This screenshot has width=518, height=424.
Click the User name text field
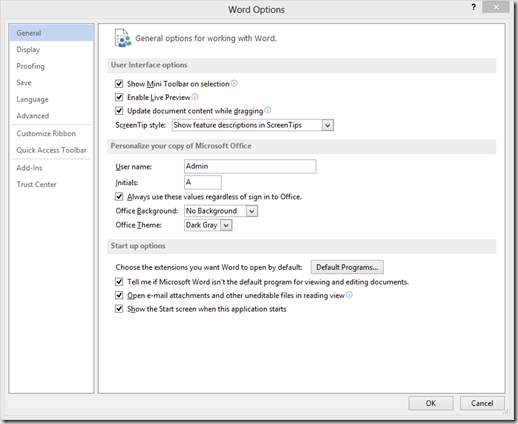[x=250, y=166]
